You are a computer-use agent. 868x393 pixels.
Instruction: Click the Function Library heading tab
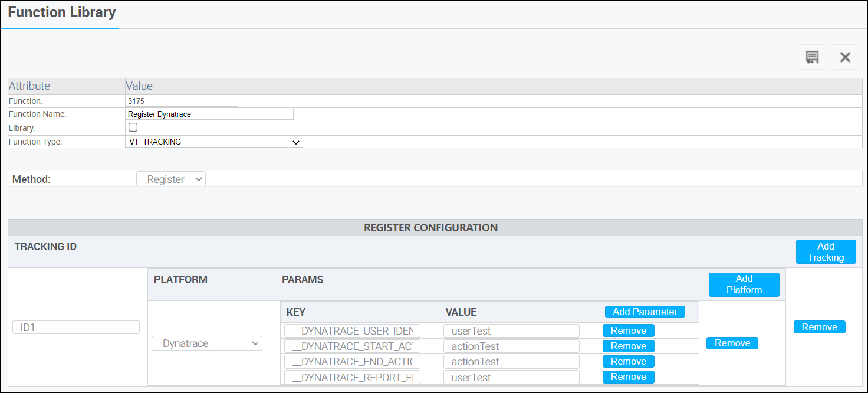tap(61, 12)
